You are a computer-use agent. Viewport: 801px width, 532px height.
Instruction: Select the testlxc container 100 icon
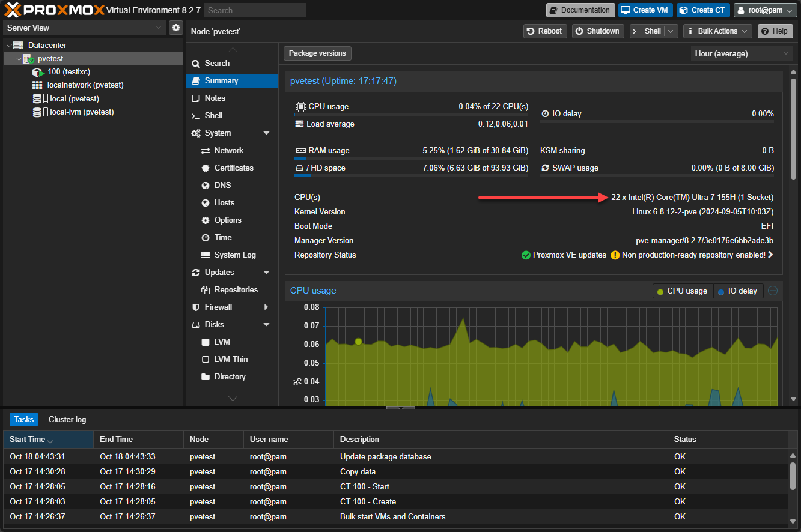click(38, 72)
